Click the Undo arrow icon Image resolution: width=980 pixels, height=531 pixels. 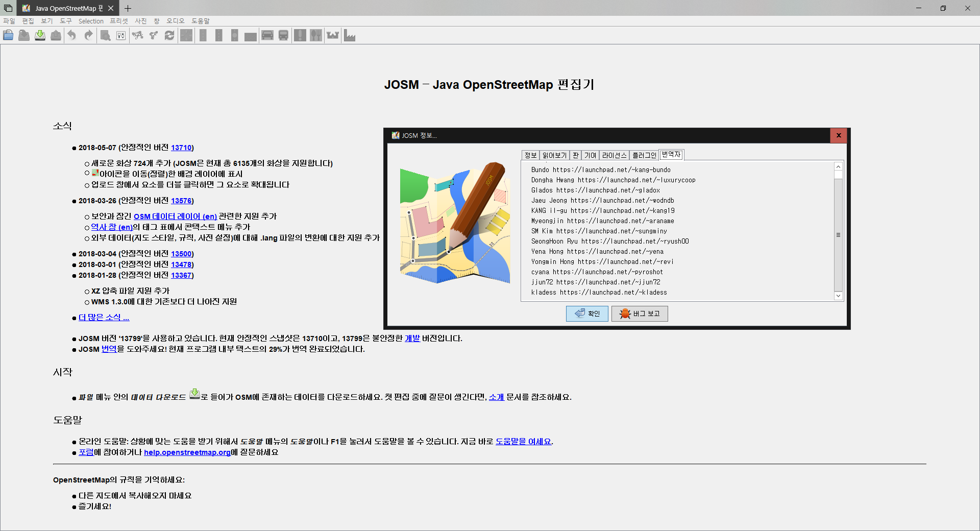tap(72, 35)
